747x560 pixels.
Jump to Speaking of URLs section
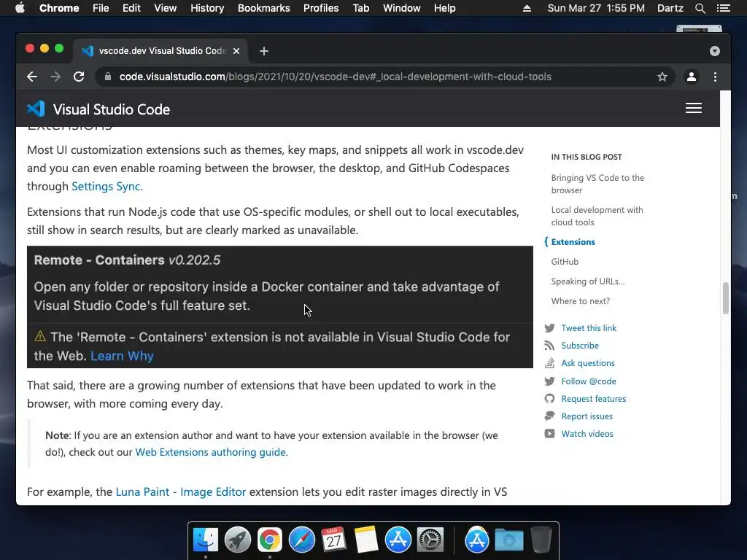click(588, 281)
